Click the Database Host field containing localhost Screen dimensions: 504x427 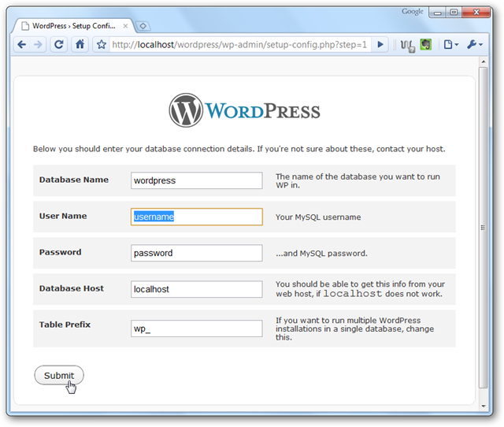(x=196, y=289)
